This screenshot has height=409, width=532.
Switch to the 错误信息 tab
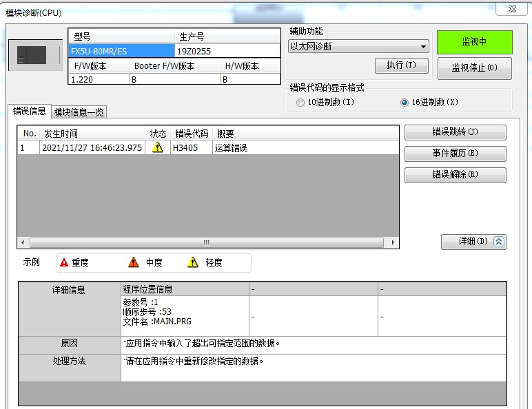click(30, 112)
